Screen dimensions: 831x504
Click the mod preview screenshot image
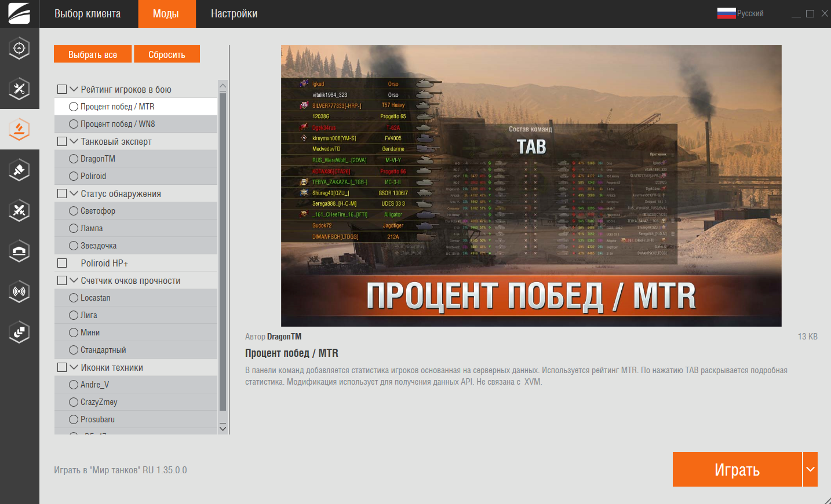pyautogui.click(x=531, y=186)
